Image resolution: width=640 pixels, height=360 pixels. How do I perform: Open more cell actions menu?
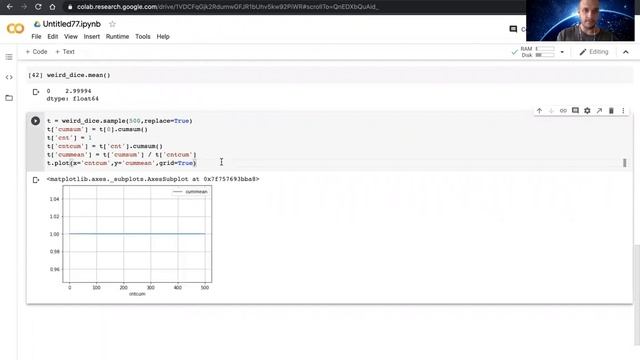623,111
